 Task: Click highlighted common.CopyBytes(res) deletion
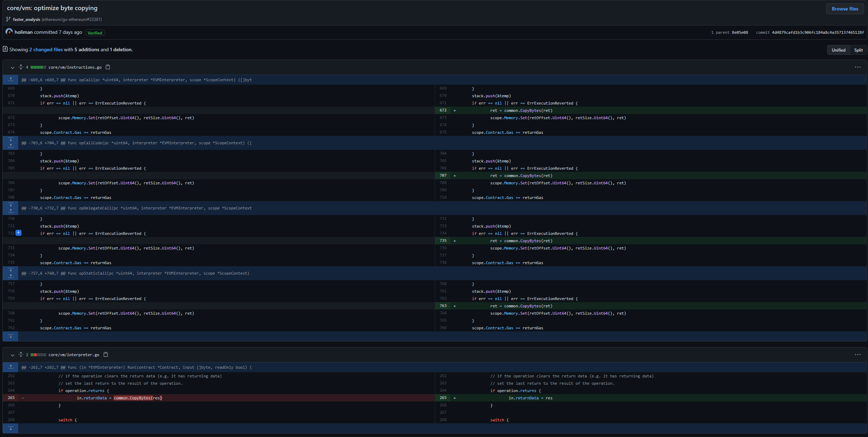pos(138,398)
